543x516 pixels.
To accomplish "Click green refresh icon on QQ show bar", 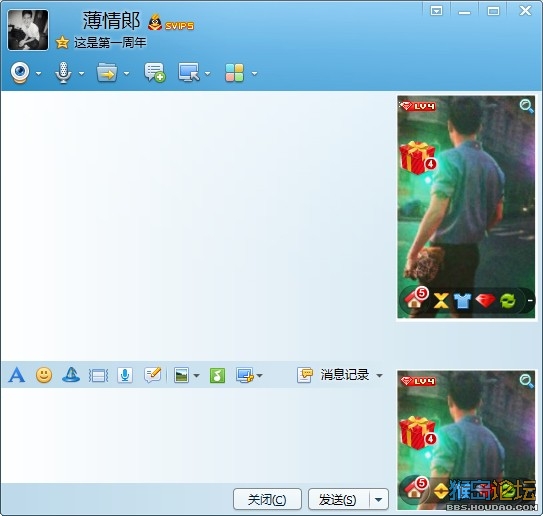I will [x=508, y=301].
